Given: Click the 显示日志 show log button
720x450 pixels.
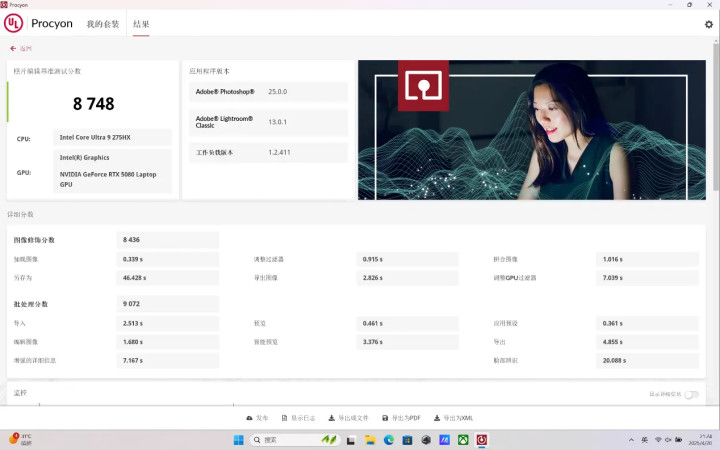Looking at the screenshot, I should point(298,418).
